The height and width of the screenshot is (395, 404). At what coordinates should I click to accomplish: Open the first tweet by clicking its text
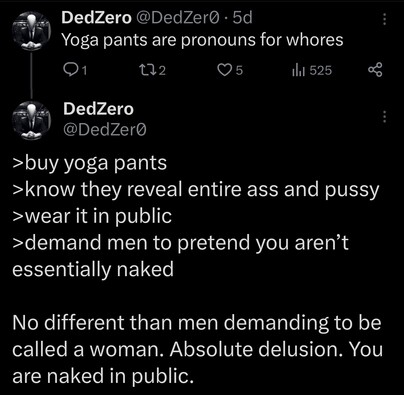tap(202, 40)
